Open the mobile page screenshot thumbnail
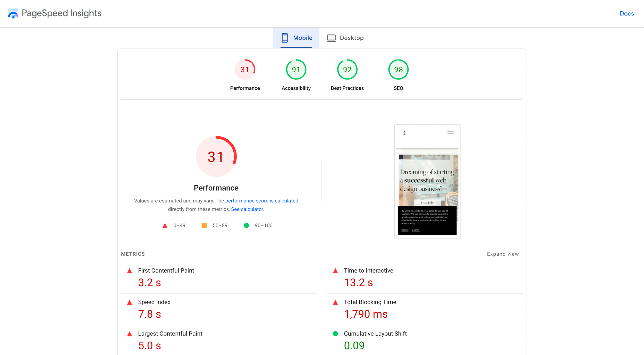This screenshot has width=644, height=355. point(427,181)
